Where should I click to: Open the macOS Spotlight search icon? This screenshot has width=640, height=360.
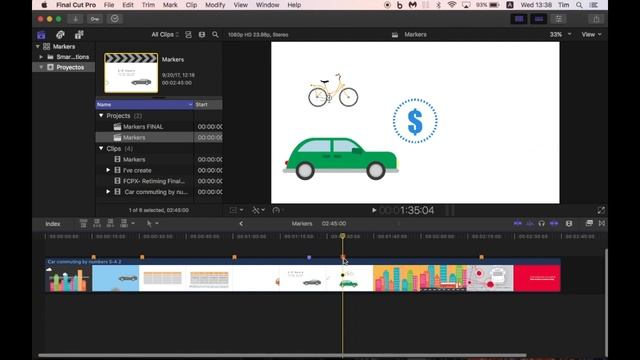pyautogui.click(x=579, y=5)
